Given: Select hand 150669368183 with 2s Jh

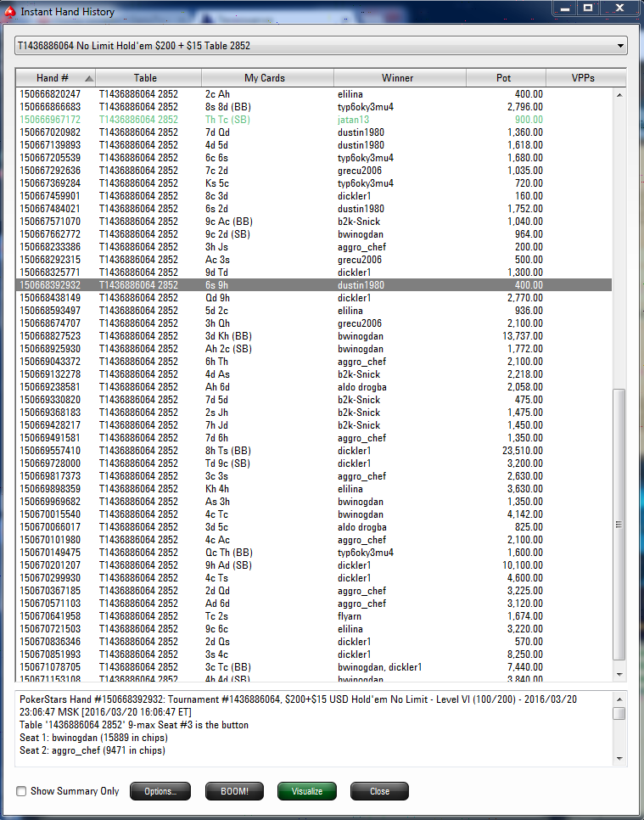Looking at the screenshot, I should 314,413.
